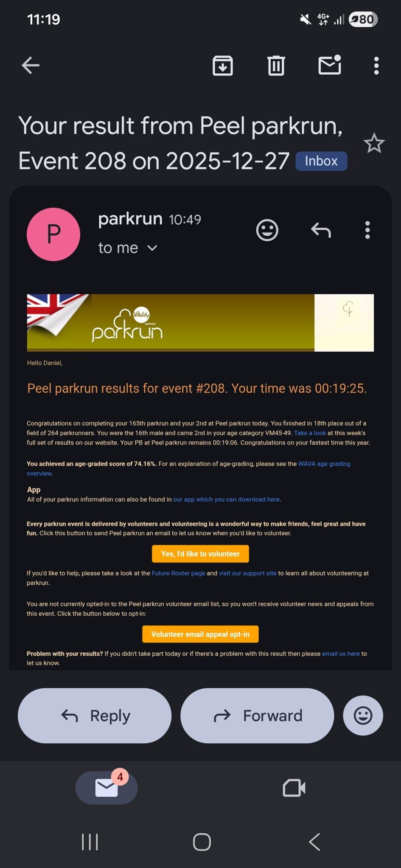Tap the pink P sender avatar

pyautogui.click(x=53, y=234)
